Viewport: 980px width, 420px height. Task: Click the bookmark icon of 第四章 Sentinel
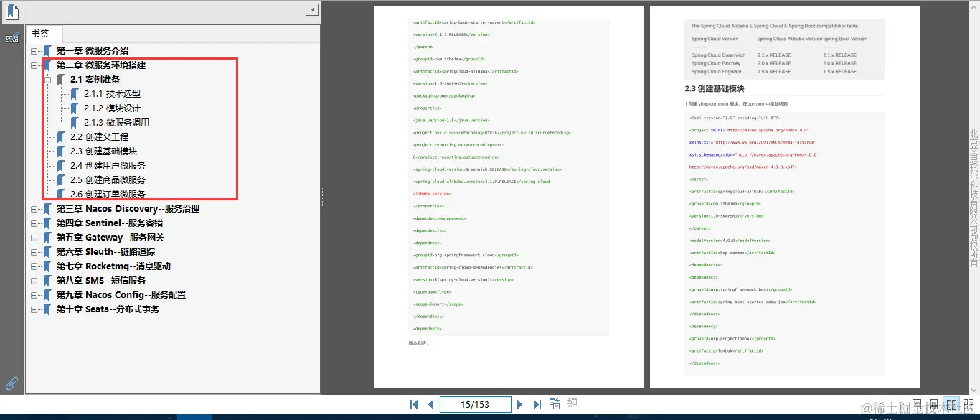47,223
